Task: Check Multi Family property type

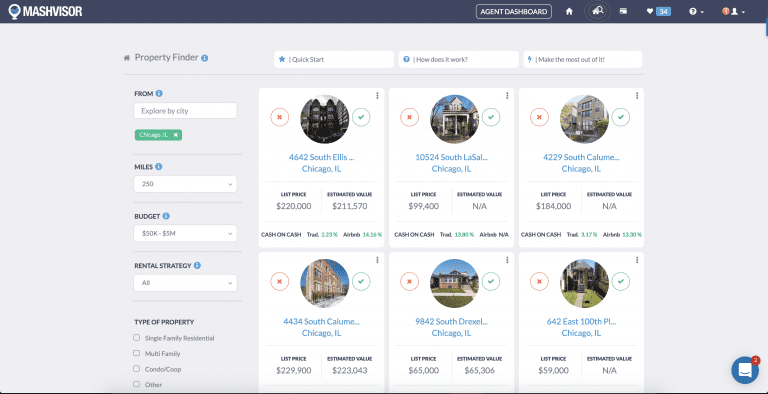Action: tap(137, 353)
